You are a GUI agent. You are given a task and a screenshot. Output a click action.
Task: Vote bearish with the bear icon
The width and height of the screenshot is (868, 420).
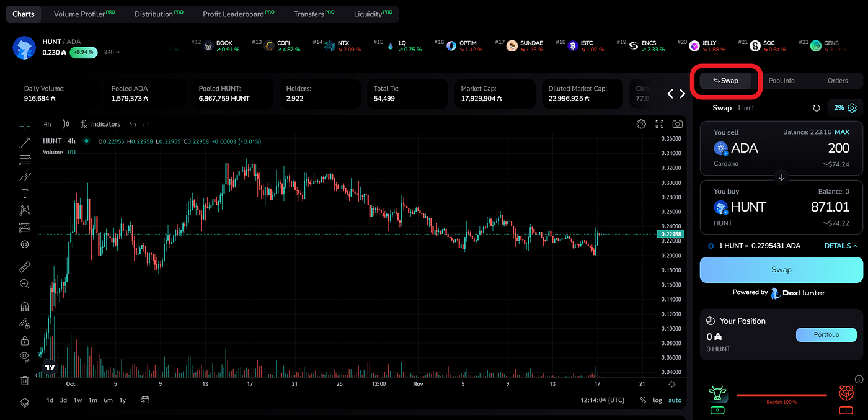846,395
